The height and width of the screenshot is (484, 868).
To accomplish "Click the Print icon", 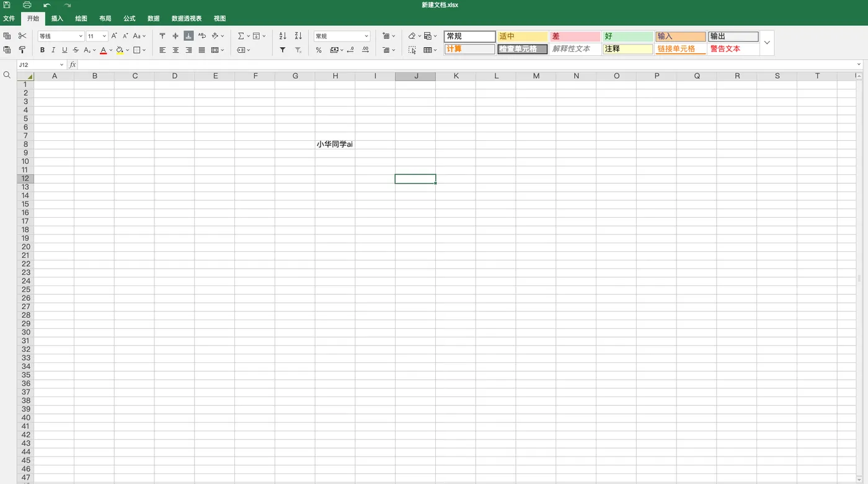I will (x=27, y=5).
